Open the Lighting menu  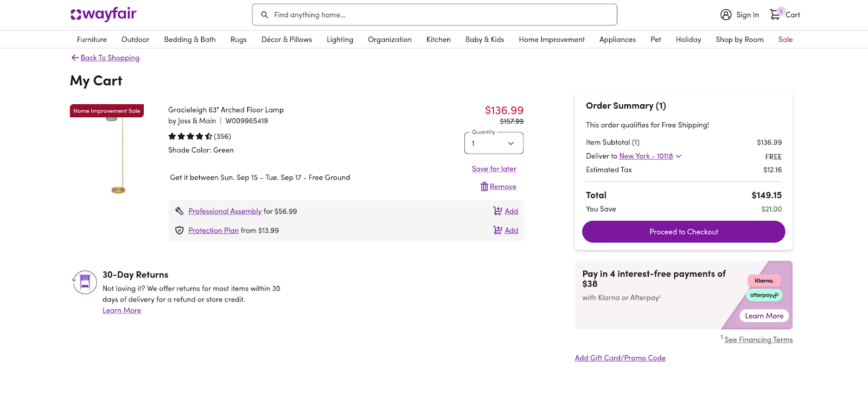pyautogui.click(x=340, y=40)
